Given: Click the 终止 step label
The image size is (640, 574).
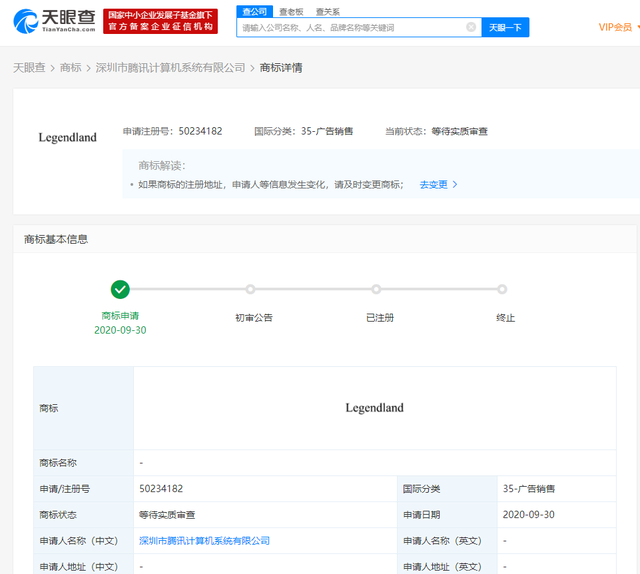Looking at the screenshot, I should point(505,318).
